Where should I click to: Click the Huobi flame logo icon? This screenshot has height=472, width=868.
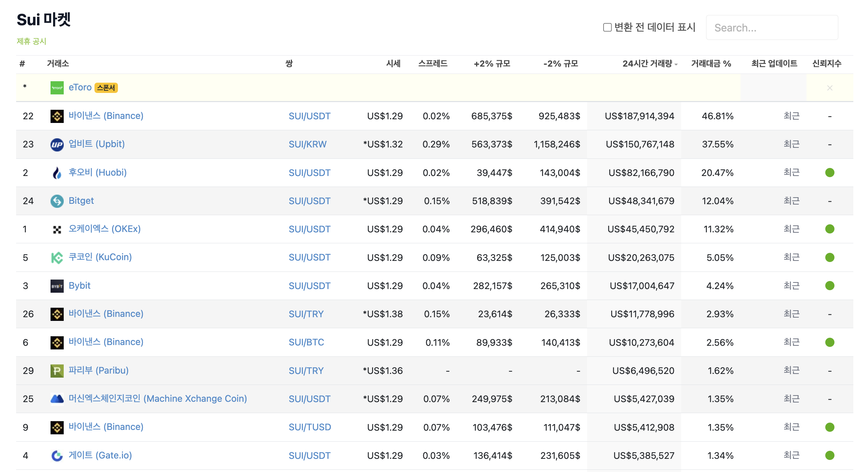click(57, 173)
